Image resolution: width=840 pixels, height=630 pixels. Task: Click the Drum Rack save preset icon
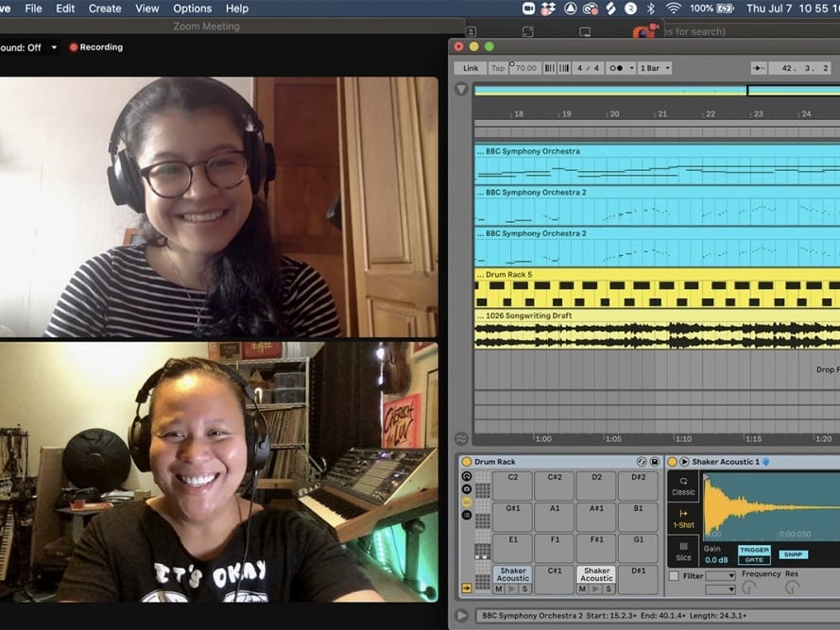[x=655, y=462]
